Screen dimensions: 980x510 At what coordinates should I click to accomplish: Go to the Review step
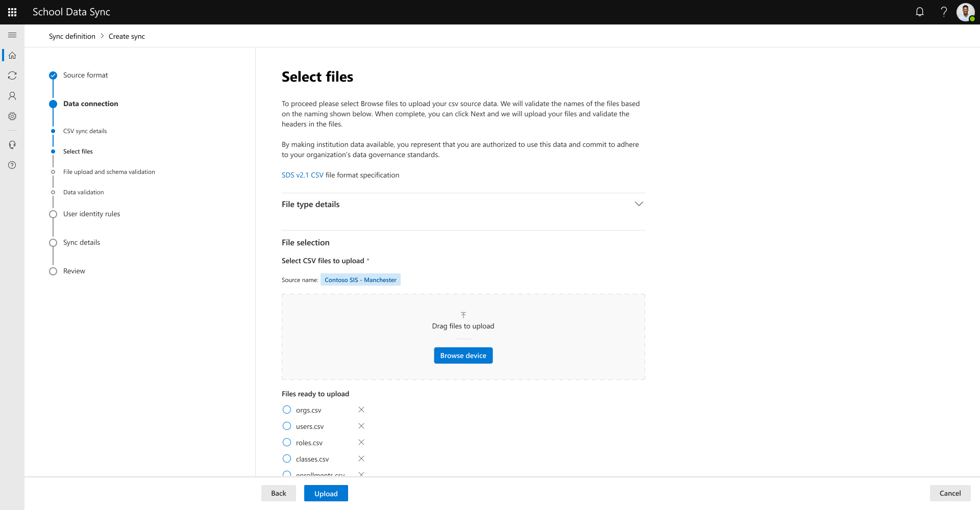(74, 271)
